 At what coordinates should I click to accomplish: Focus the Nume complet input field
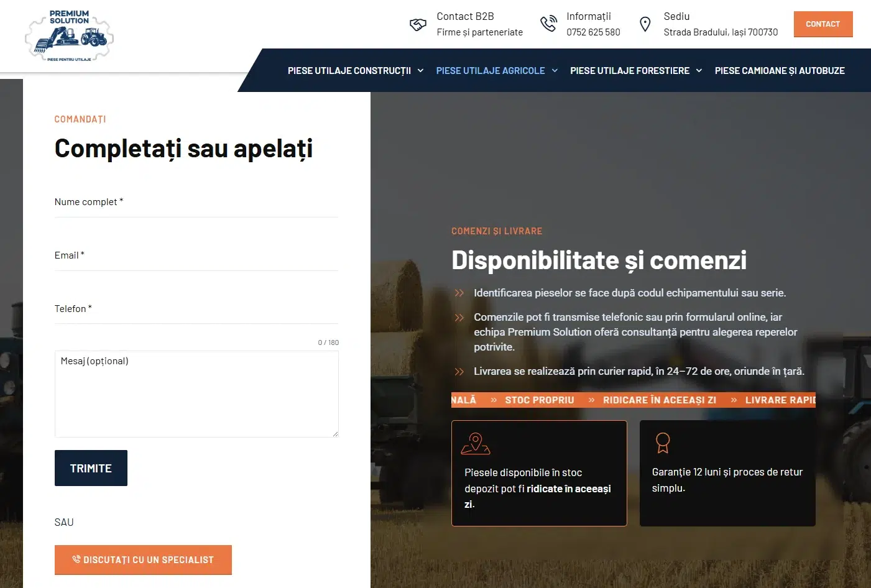tap(196, 203)
